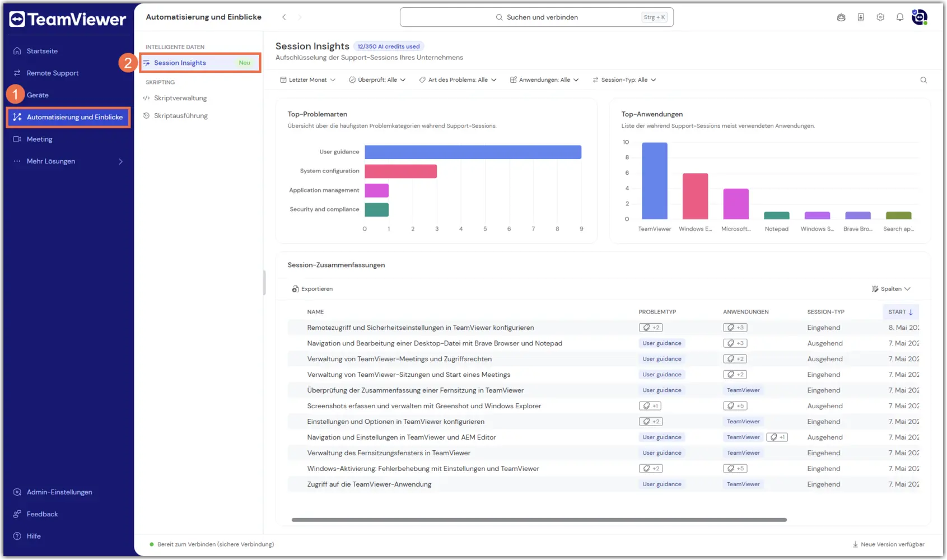The height and width of the screenshot is (560, 947).
Task: Open the notifications bell icon
Action: pos(899,17)
